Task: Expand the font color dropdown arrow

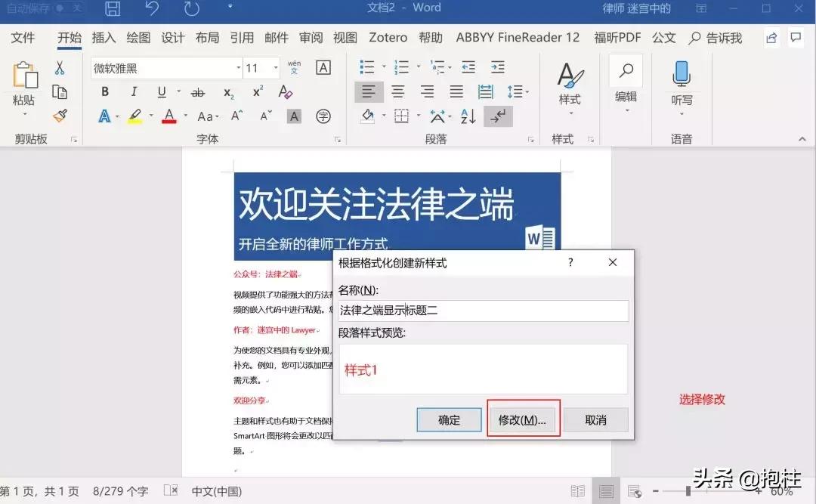Action: 184,116
